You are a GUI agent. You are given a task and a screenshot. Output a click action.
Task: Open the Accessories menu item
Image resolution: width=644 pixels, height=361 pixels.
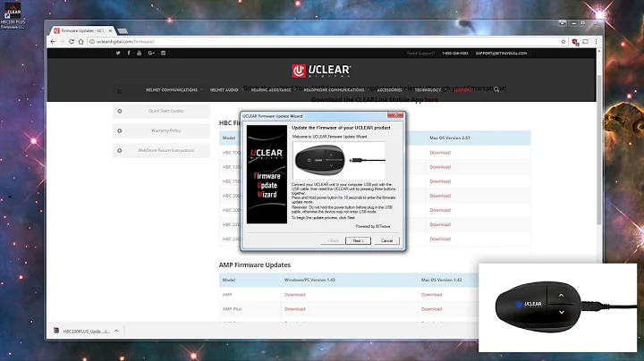(x=389, y=90)
